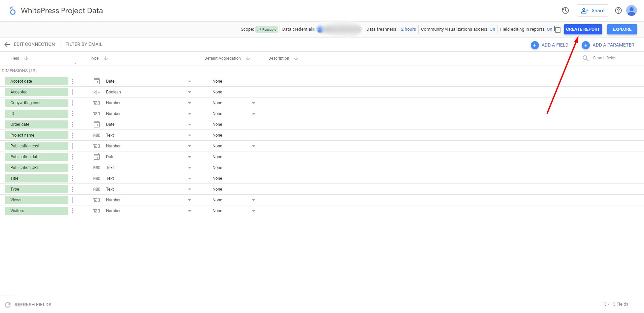Open the three-dot menu for Accepted
This screenshot has height=313, width=644.
tap(72, 92)
